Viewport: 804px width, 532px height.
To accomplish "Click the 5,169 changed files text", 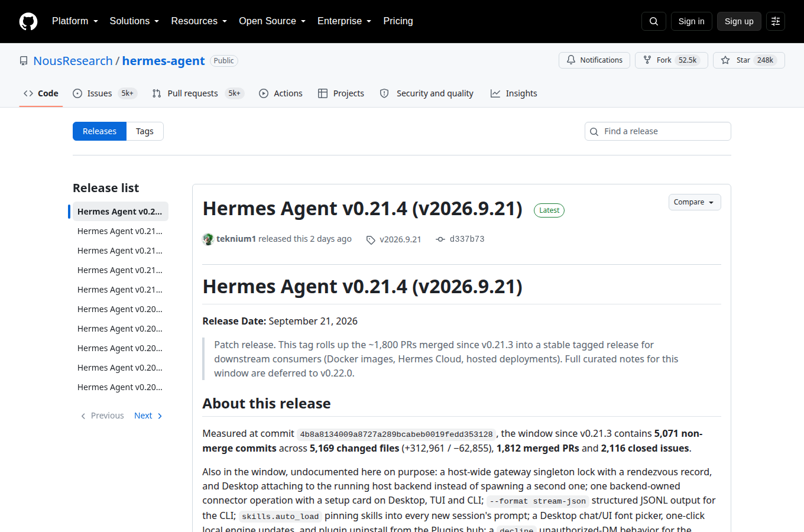I will (354, 448).
